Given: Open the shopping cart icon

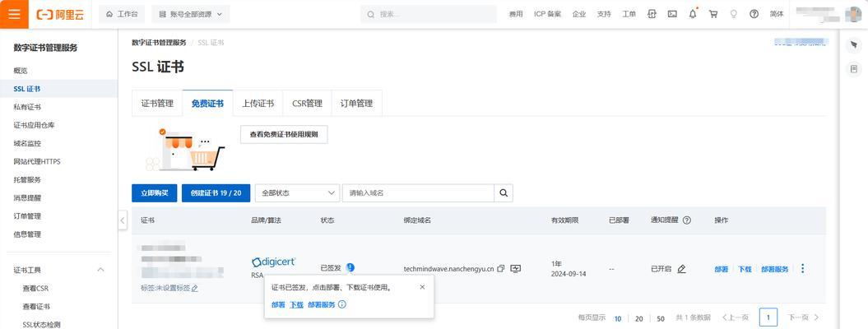Looking at the screenshot, I should (713, 14).
